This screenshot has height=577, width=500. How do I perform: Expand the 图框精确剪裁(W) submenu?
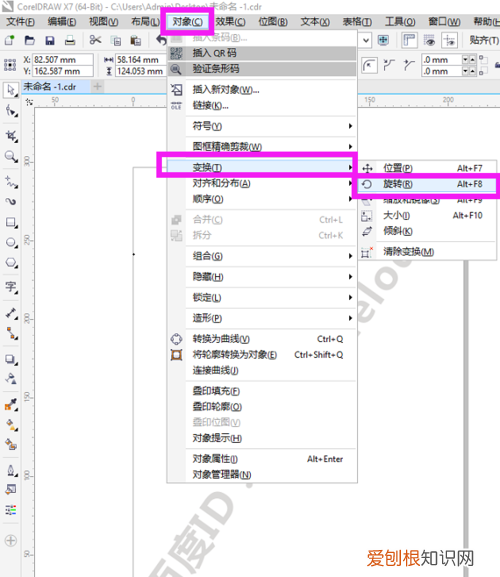point(262,147)
